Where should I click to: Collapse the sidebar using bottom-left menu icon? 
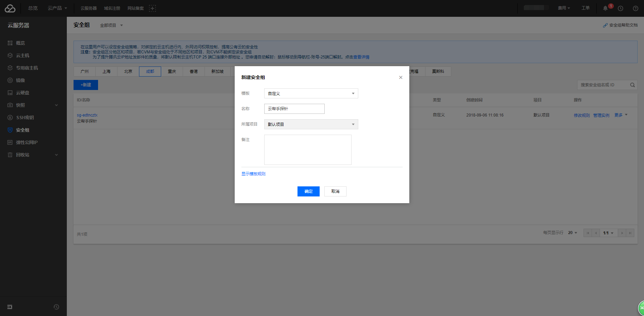(x=10, y=307)
